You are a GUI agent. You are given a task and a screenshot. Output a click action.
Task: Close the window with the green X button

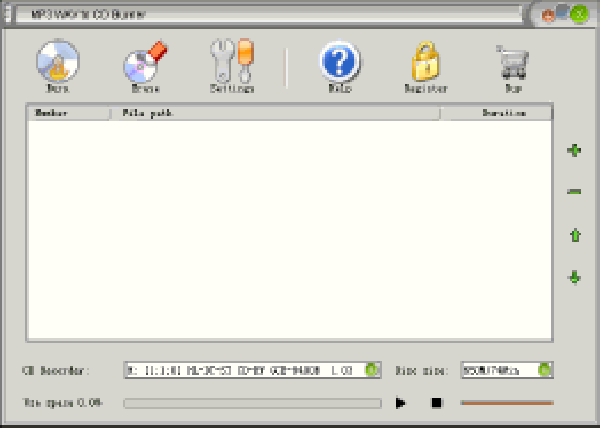pyautogui.click(x=579, y=15)
